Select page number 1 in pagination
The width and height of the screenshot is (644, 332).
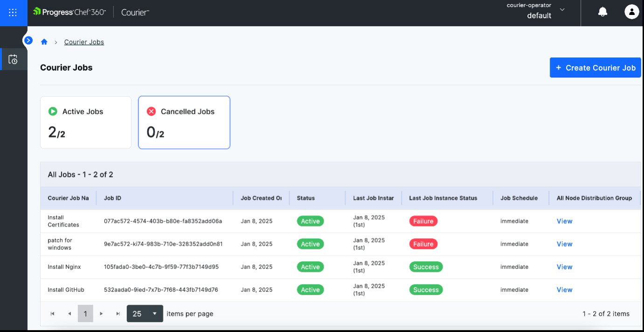[x=85, y=313]
